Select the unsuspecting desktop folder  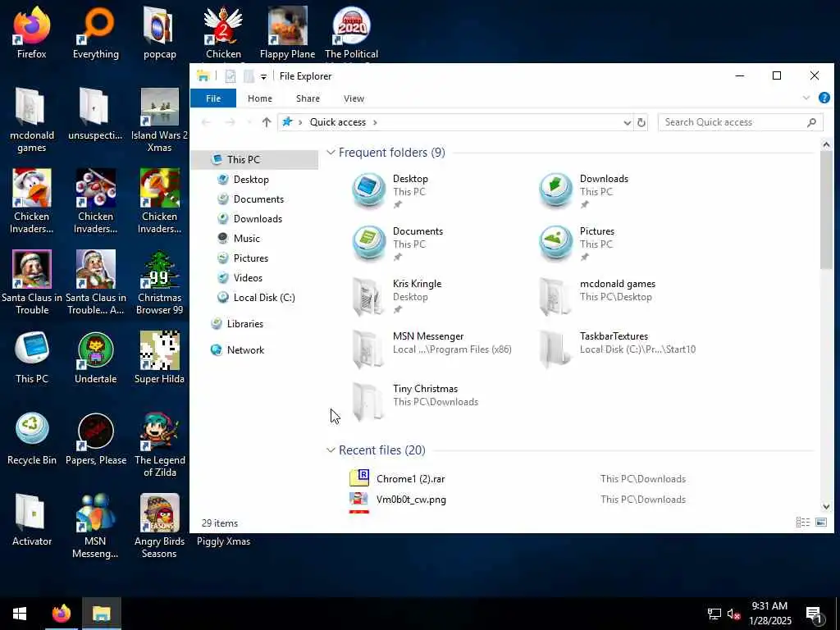95,115
